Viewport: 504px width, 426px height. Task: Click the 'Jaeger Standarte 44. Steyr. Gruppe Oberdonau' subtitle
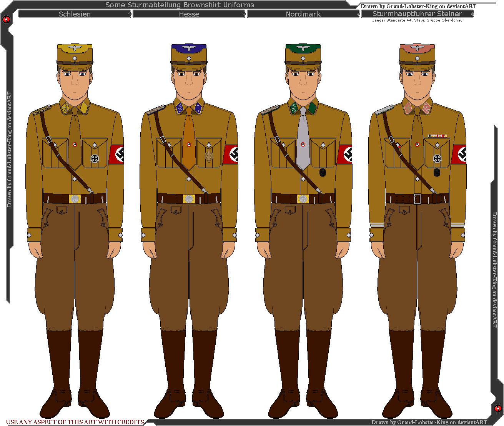click(x=417, y=20)
